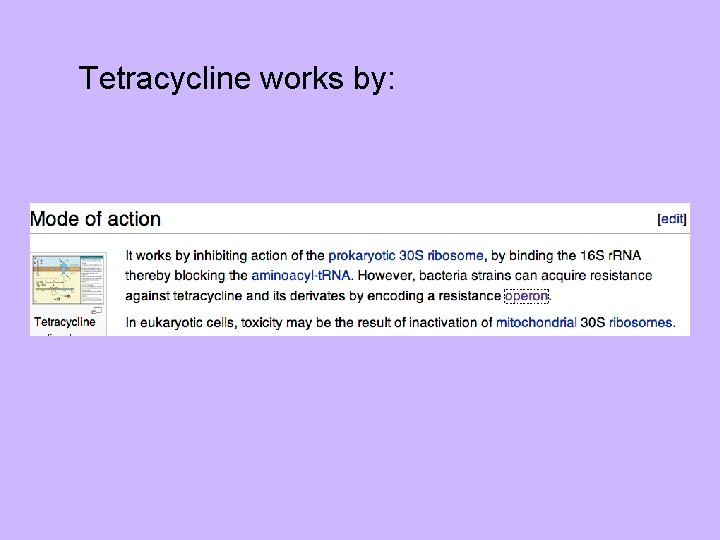This screenshot has height=540, width=720.
Task: Click the edit link for Mode of action
Action: coord(672,219)
